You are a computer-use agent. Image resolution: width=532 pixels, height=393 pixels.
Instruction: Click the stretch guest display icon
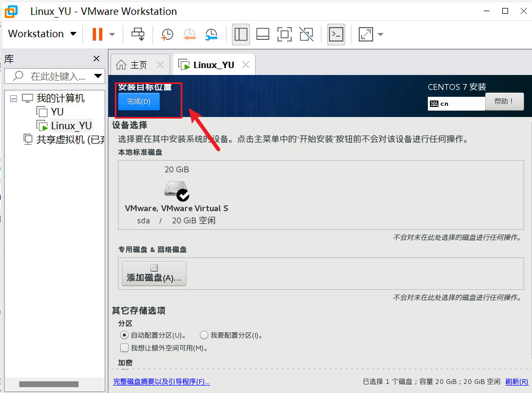(x=366, y=34)
